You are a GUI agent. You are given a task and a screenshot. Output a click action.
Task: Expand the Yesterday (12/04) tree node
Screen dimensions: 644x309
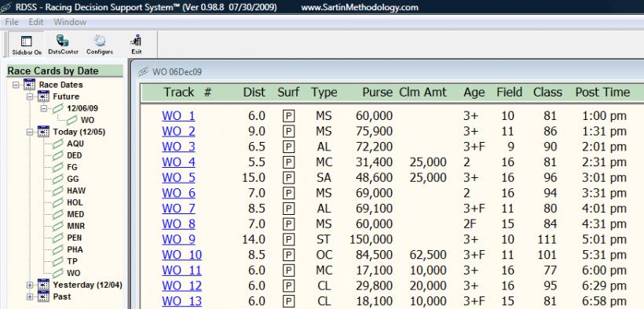(30, 285)
